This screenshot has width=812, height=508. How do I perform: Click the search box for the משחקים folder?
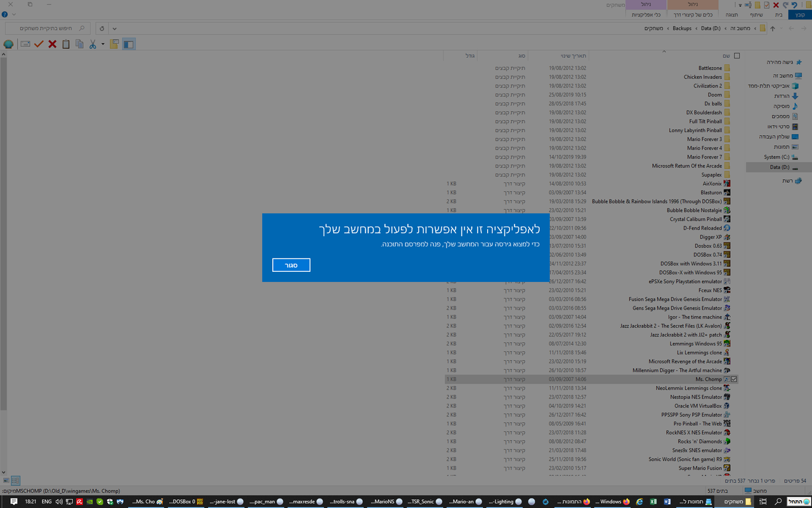(x=47, y=29)
